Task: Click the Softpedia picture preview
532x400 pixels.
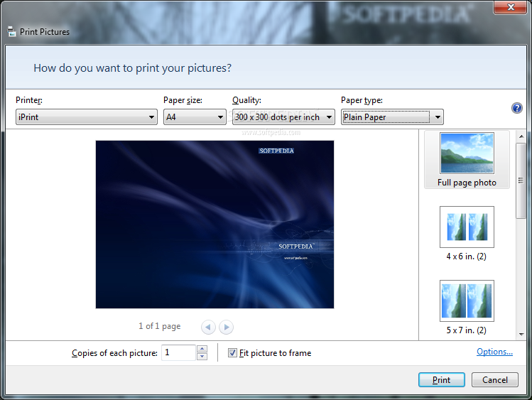Action: (x=215, y=225)
